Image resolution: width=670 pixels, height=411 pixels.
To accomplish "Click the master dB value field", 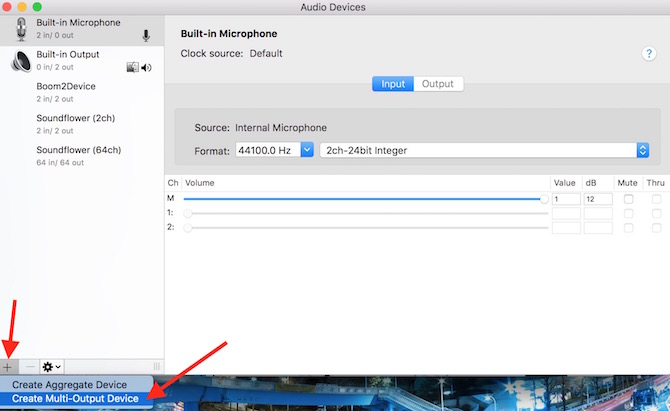I will coord(598,199).
